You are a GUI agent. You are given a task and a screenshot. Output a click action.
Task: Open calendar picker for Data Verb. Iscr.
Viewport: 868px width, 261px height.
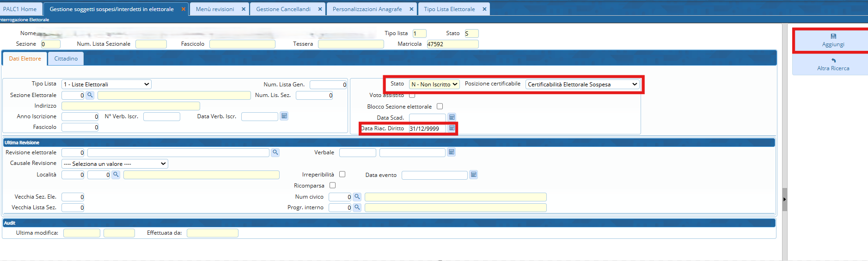[284, 116]
